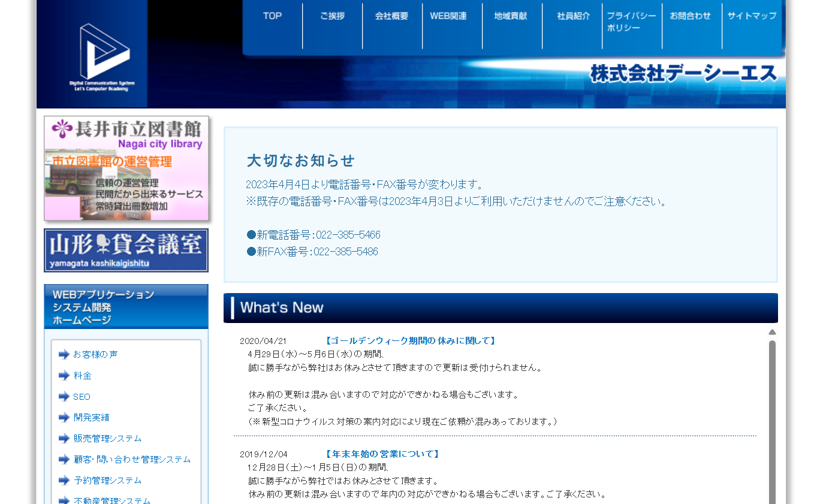Click the 長井市立図書館 banner
Image resolution: width=820 pixels, height=504 pixels.
tap(126, 168)
